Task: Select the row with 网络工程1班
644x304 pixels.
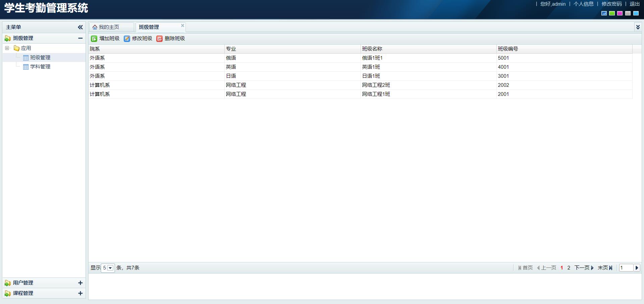Action: pos(360,94)
